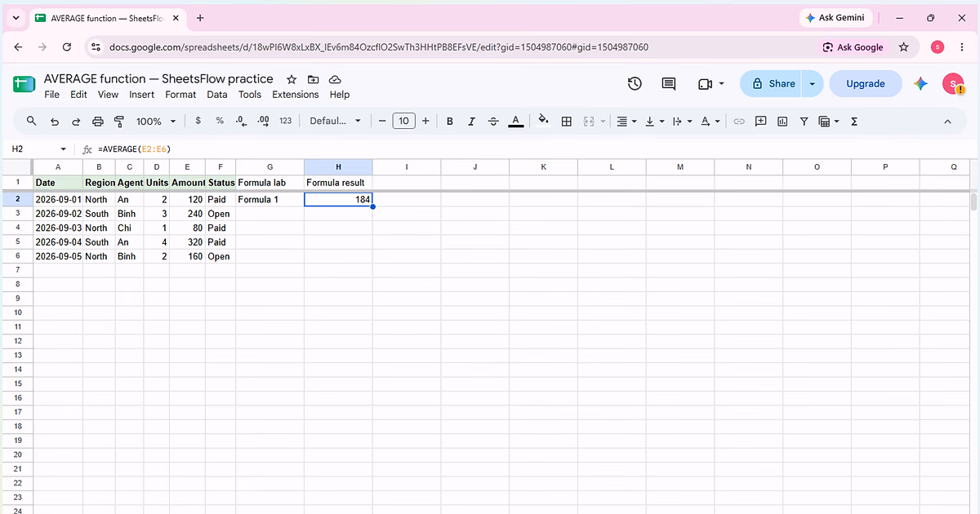Click the Upgrade button

(x=866, y=83)
